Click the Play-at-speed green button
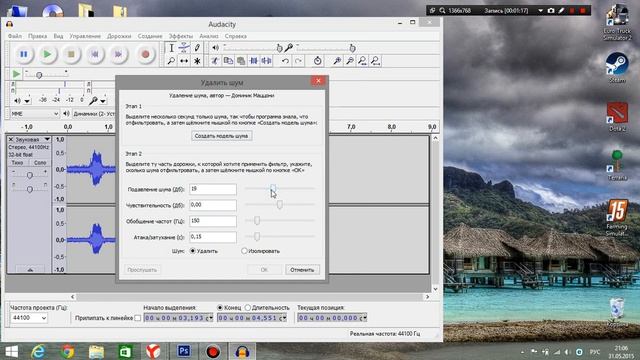 (x=16, y=74)
